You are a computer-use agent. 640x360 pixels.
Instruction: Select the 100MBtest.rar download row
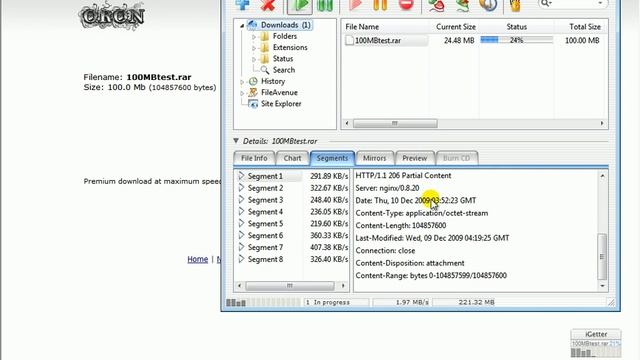point(474,40)
